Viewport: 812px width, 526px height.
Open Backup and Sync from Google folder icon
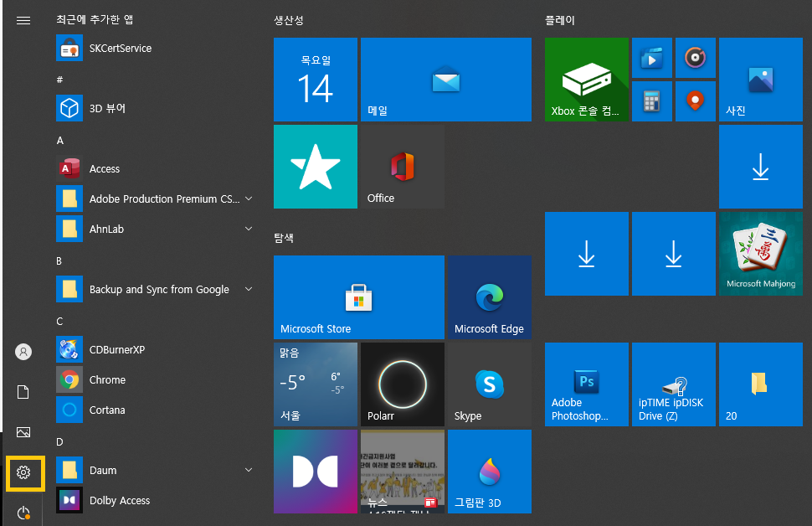69,289
